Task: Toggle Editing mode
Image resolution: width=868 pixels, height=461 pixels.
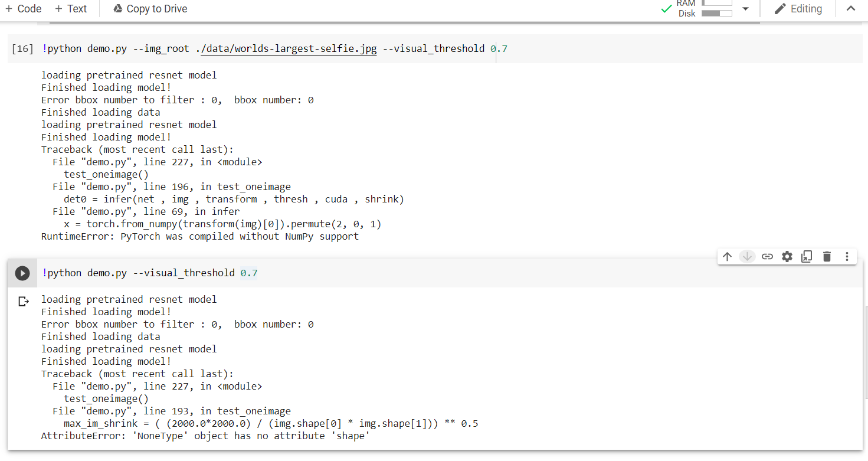Action: click(x=799, y=8)
